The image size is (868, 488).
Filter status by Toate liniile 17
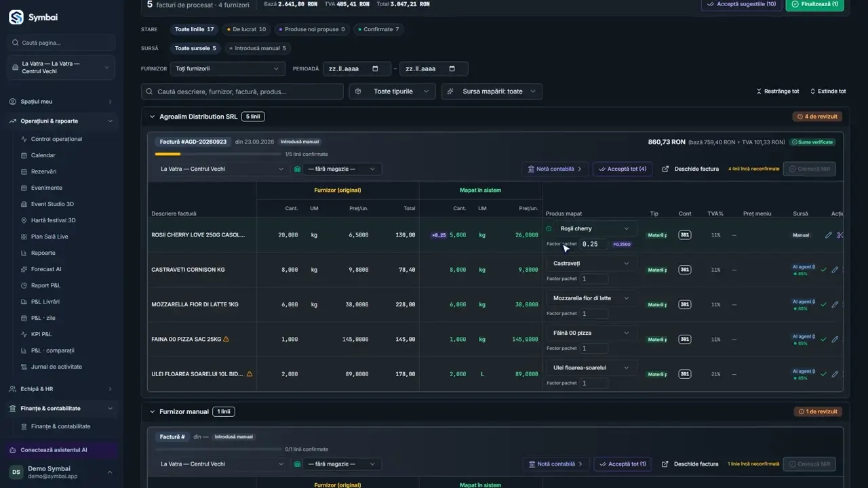pyautogui.click(x=194, y=29)
